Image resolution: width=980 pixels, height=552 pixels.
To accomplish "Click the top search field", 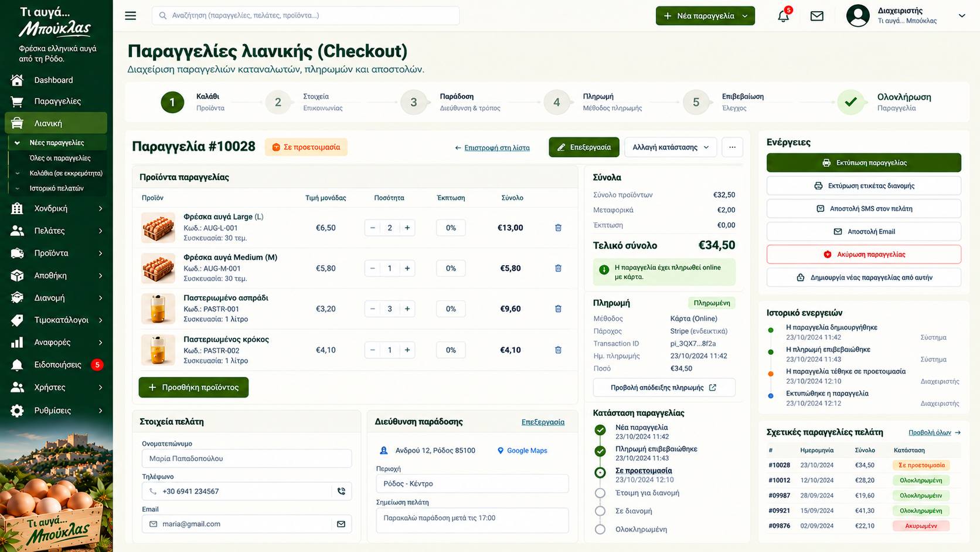I will pos(305,16).
